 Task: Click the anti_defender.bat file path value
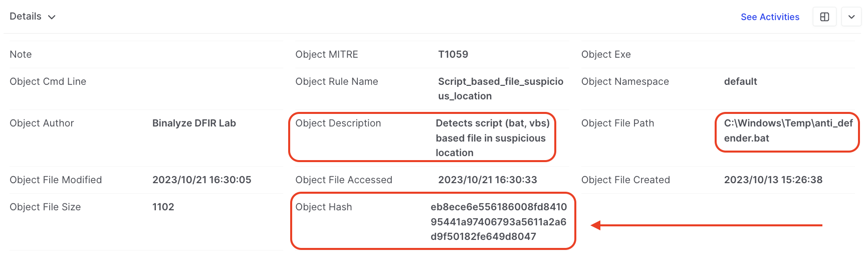click(x=788, y=130)
